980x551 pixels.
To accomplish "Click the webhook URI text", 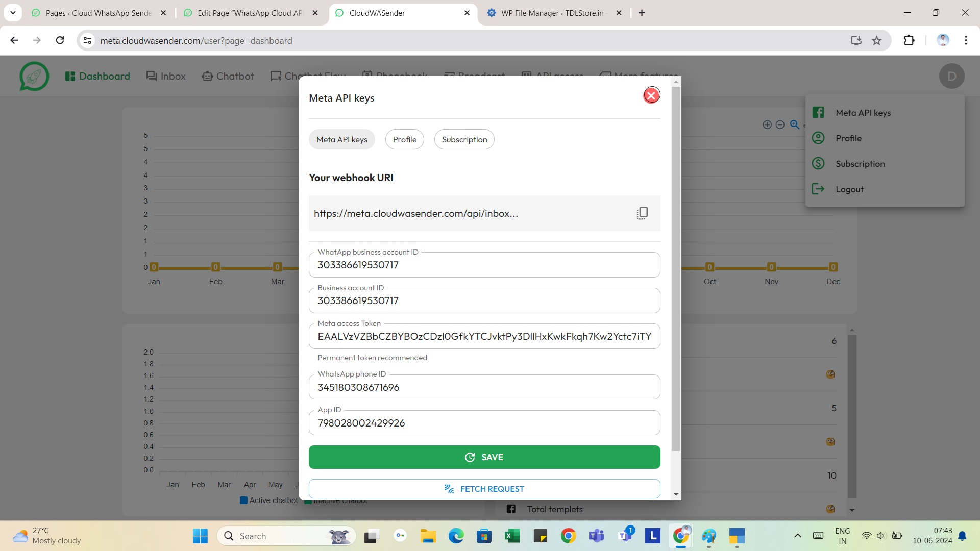I will (416, 213).
